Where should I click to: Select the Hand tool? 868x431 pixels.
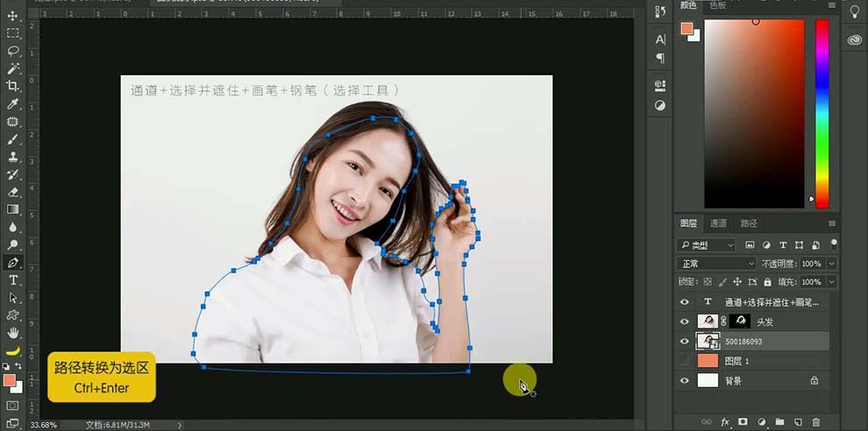(x=13, y=333)
